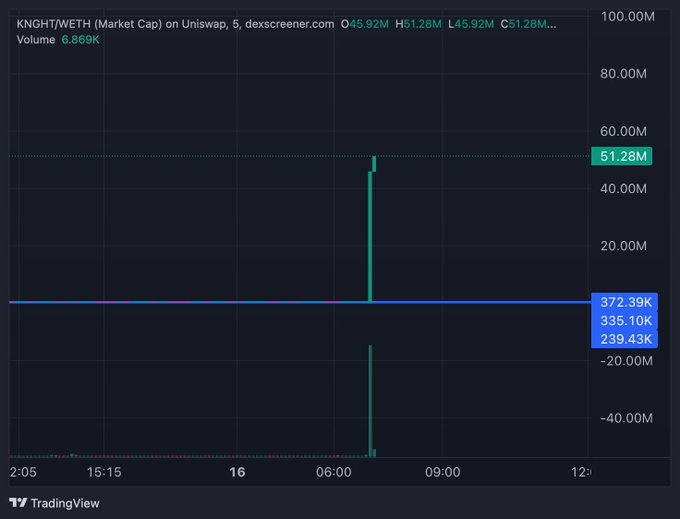Click the 40.00M price axis label

(x=623, y=189)
